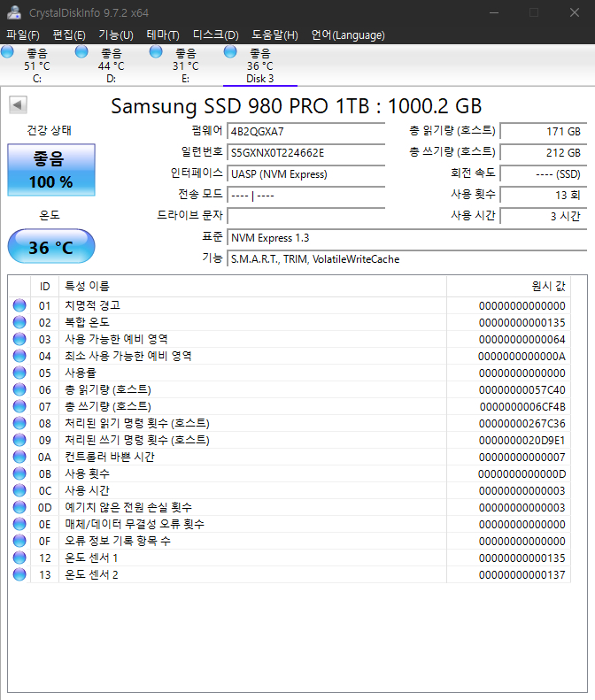
Task: Click status orb of 08 처리된 읽기 명령 횟수
Action: (19, 423)
